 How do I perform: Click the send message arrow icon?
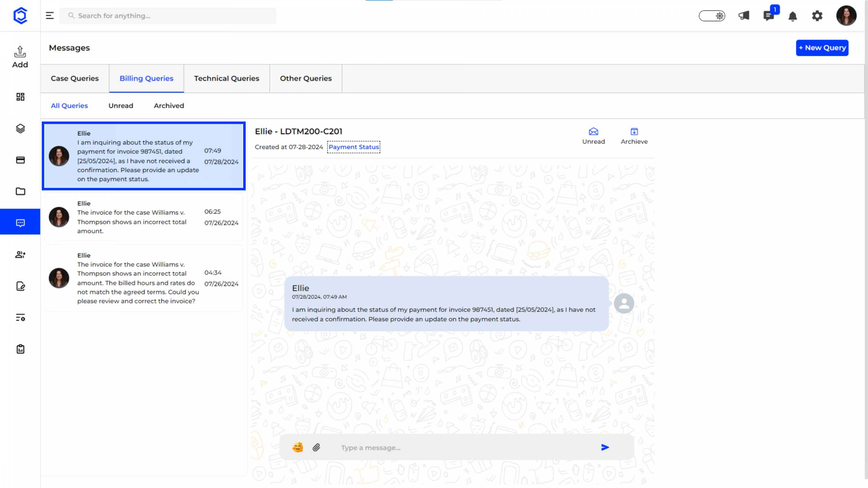coord(605,447)
